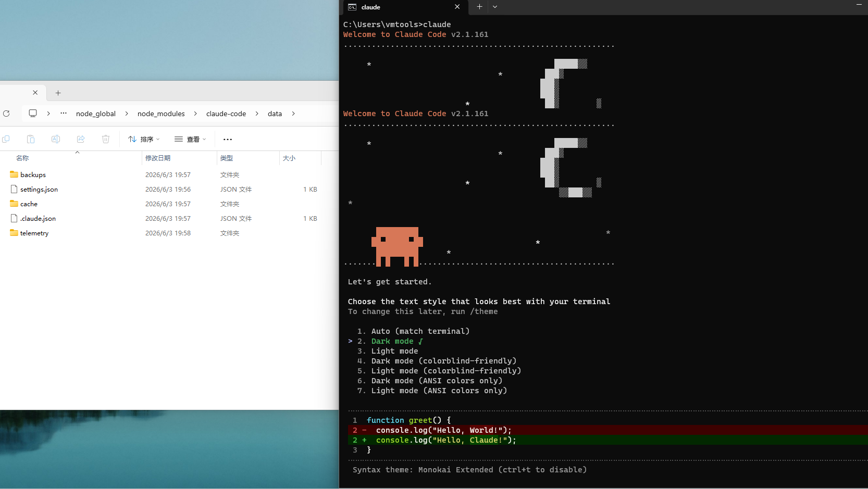868x489 pixels.
Task: Open the See more ellipsis in the Explorer toolbar
Action: pyautogui.click(x=228, y=139)
